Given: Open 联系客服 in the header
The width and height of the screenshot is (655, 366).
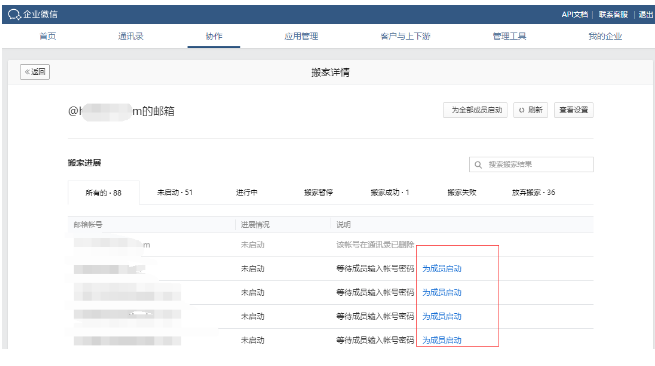Looking at the screenshot, I should point(613,15).
